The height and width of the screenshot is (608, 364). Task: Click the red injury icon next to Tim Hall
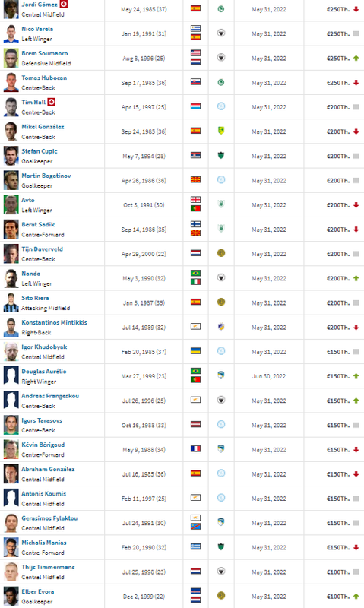point(52,102)
